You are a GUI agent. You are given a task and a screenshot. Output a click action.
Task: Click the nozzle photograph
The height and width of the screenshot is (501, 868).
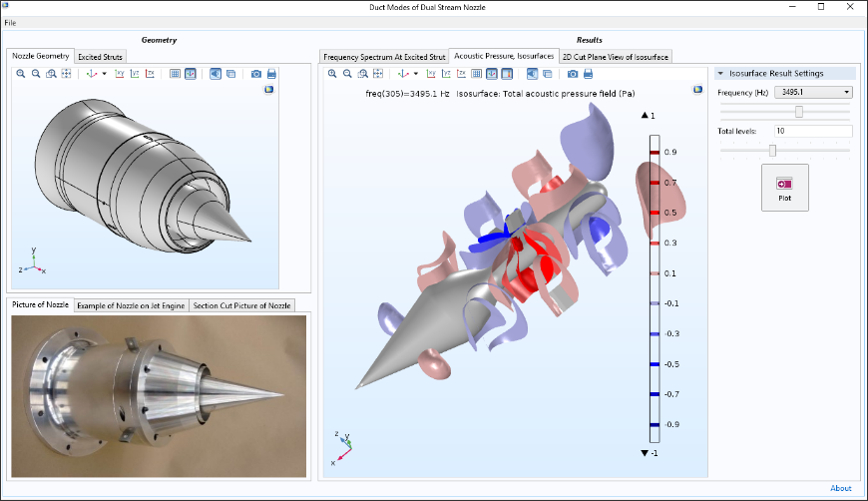[159, 396]
